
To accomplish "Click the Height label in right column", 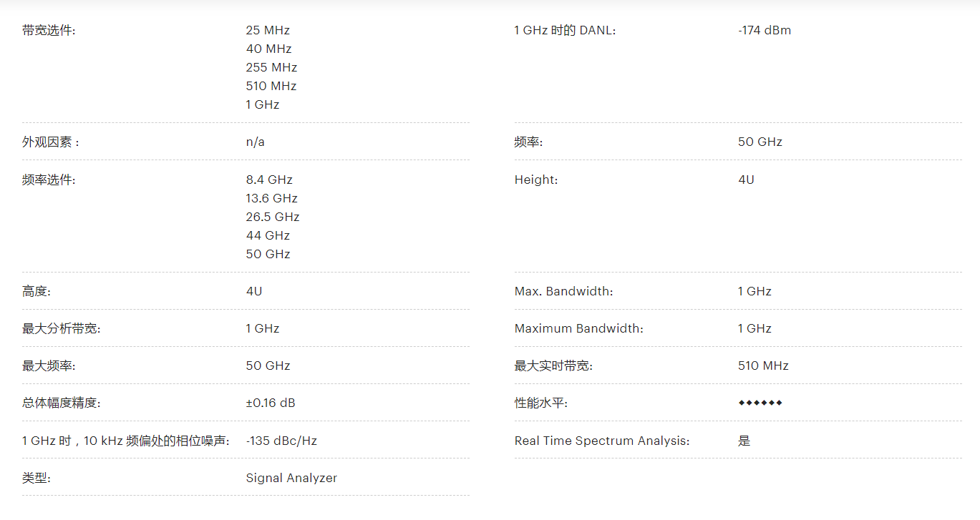I will (536, 180).
